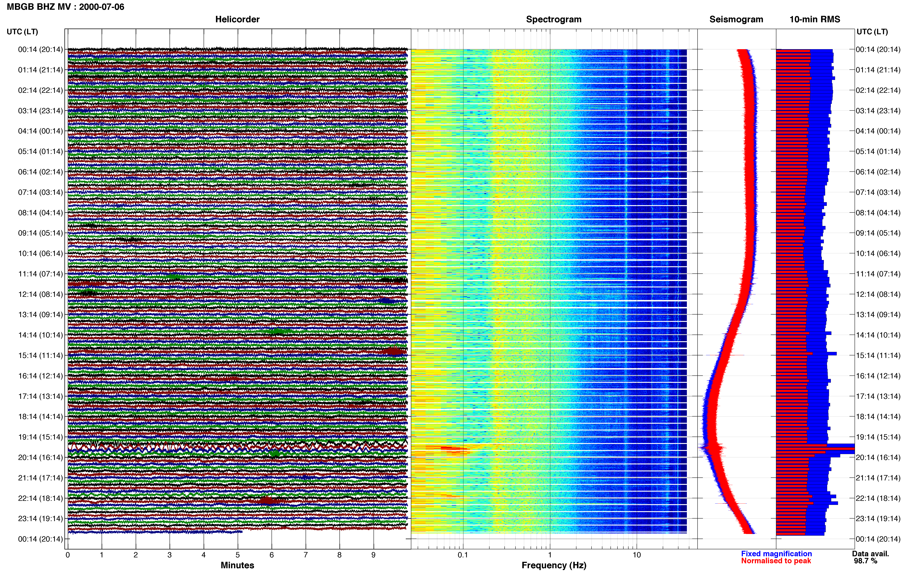Click the 'Seismogram' panel heading
Screen dimensions: 924x578
736,19
